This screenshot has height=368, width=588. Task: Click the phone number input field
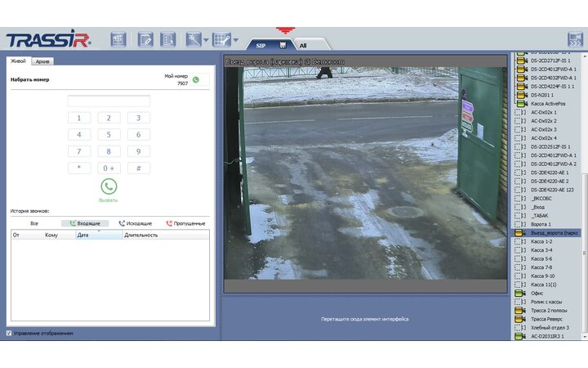coord(109,101)
